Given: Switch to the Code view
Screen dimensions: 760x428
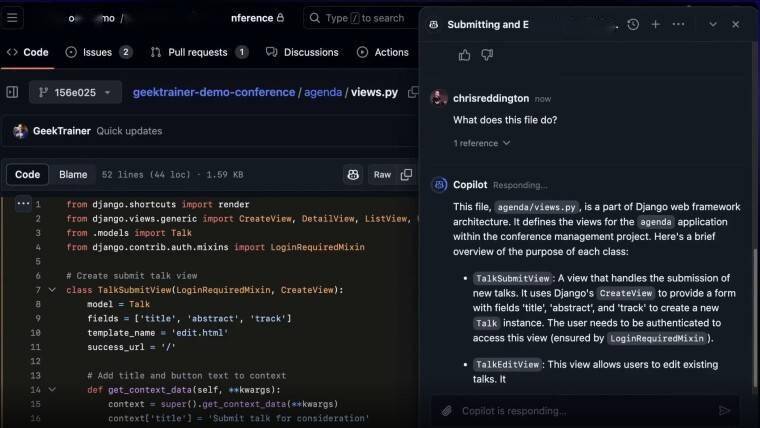Looking at the screenshot, I should [x=27, y=174].
